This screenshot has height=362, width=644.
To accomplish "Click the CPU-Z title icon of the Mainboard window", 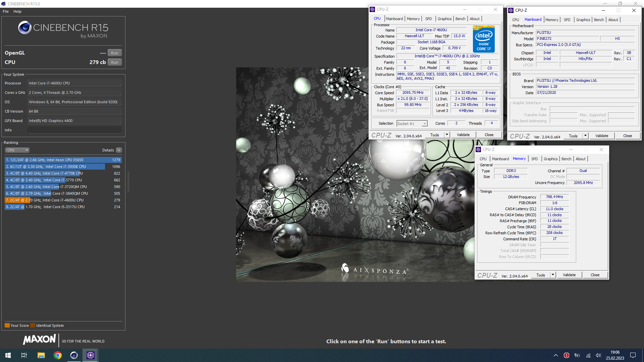I will [511, 10].
